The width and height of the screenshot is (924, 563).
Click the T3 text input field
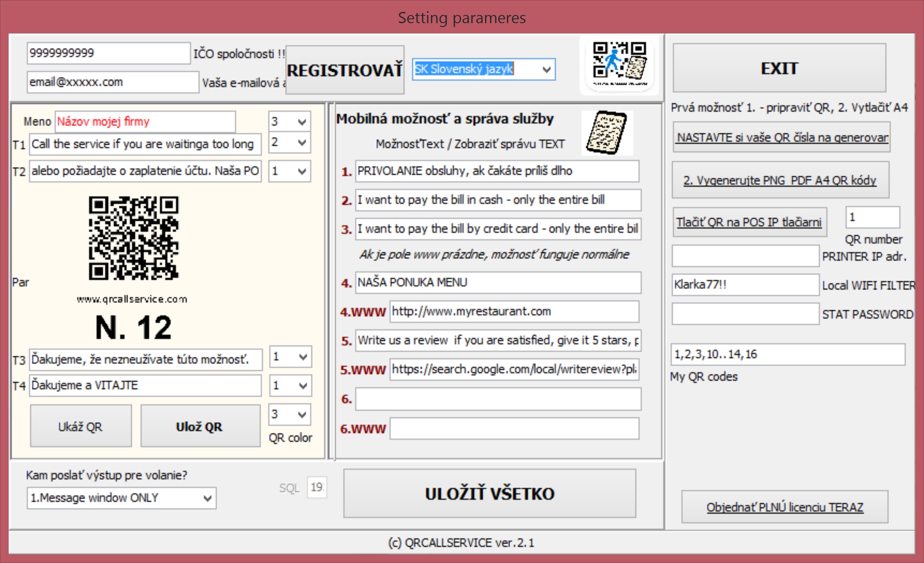pyautogui.click(x=145, y=359)
